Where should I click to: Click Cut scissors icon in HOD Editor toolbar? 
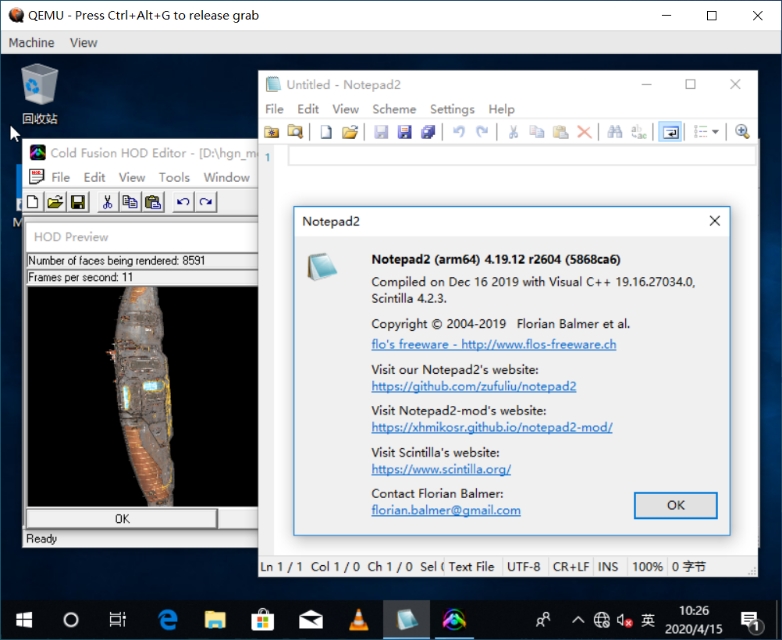[x=107, y=202]
